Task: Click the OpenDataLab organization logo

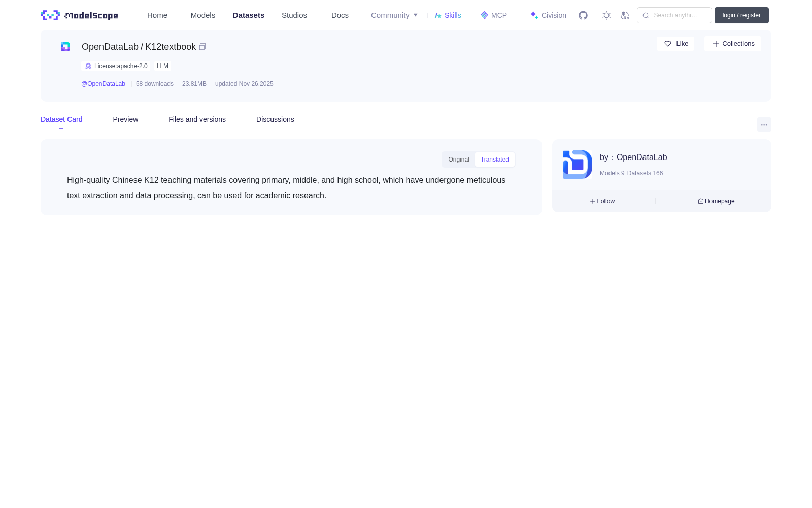Action: click(x=578, y=165)
